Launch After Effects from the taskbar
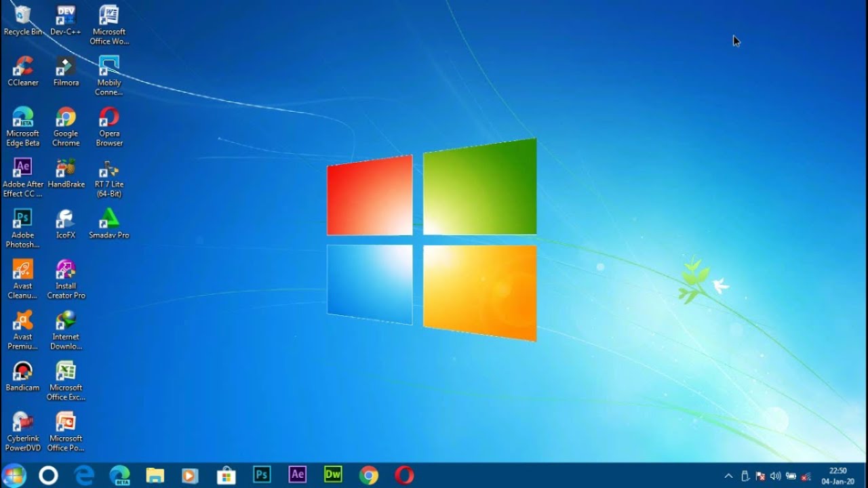 click(297, 474)
